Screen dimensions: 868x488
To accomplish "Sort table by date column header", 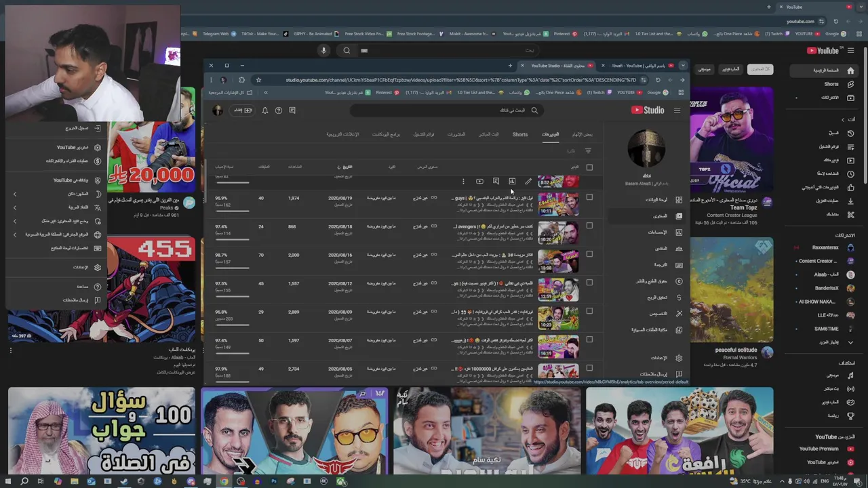I will (345, 167).
